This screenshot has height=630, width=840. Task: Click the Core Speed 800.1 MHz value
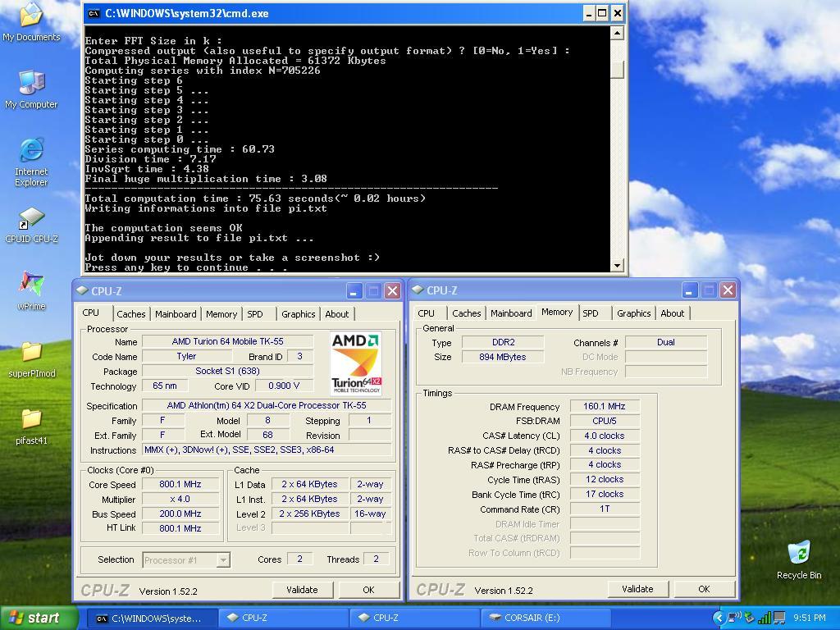pyautogui.click(x=180, y=484)
